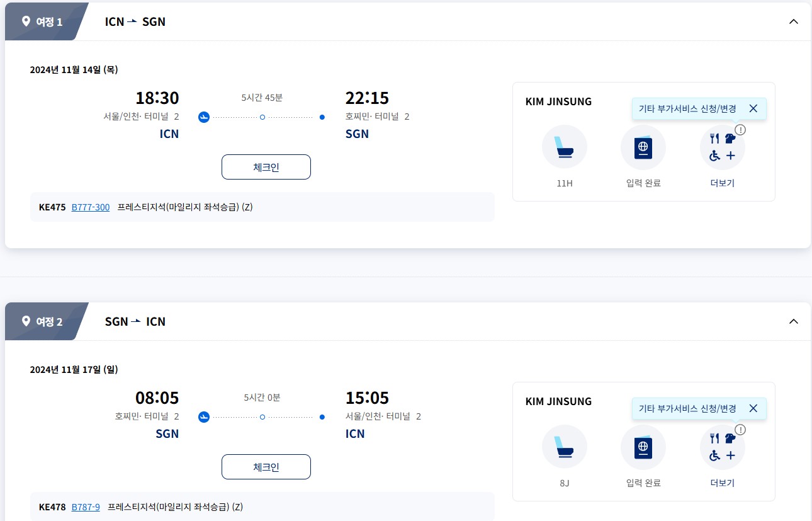Viewport: 812px width, 521px height.
Task: Open additional services icon for itinerary 1
Action: pos(722,147)
